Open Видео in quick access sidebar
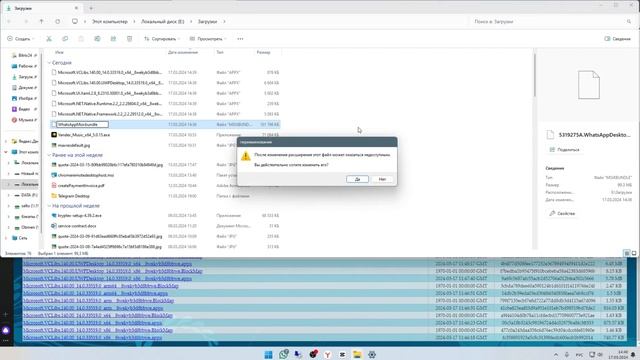Viewport: 640px width, 360px height. (x=24, y=109)
